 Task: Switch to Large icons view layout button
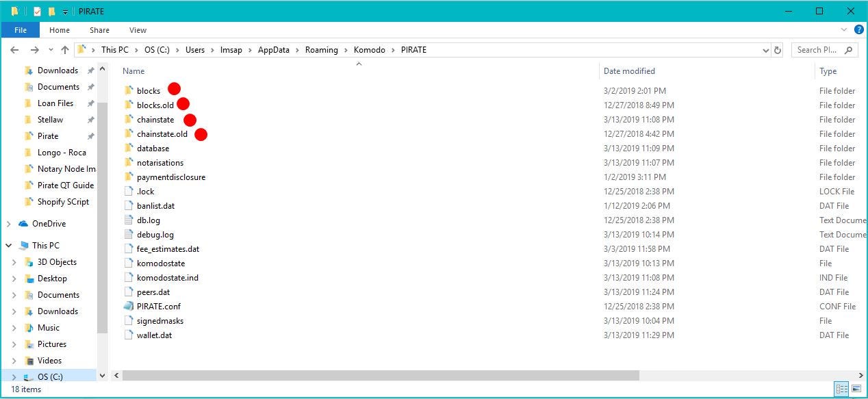click(856, 389)
